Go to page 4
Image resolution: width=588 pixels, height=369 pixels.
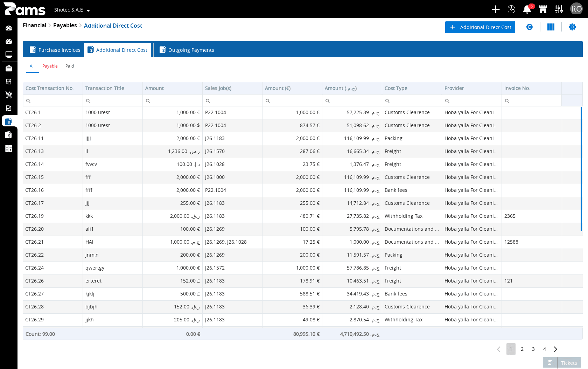click(x=544, y=349)
